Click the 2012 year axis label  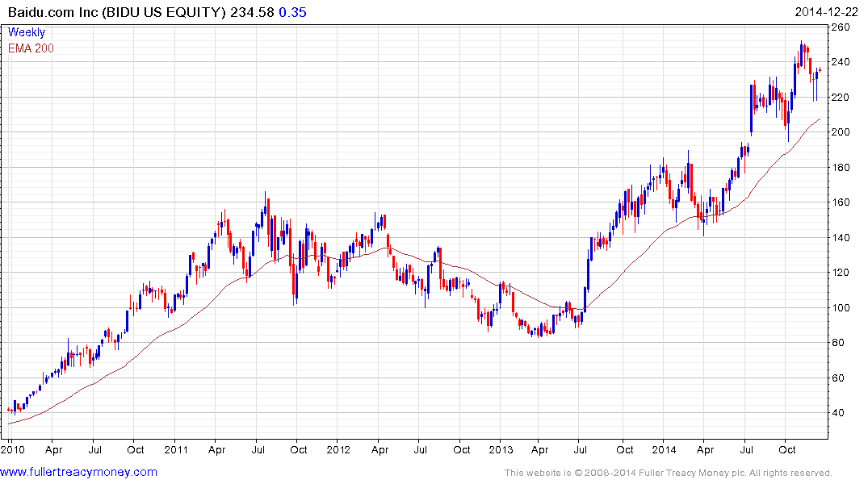point(338,449)
